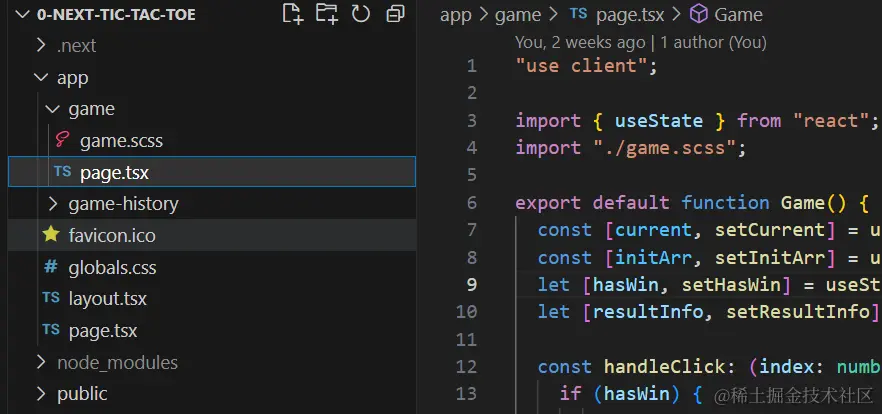Open game.scss in the file tree
The image size is (882, 414).
coord(121,141)
